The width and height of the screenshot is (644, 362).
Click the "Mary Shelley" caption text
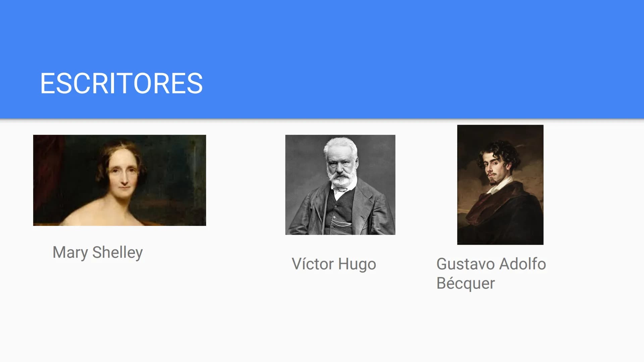click(x=98, y=252)
